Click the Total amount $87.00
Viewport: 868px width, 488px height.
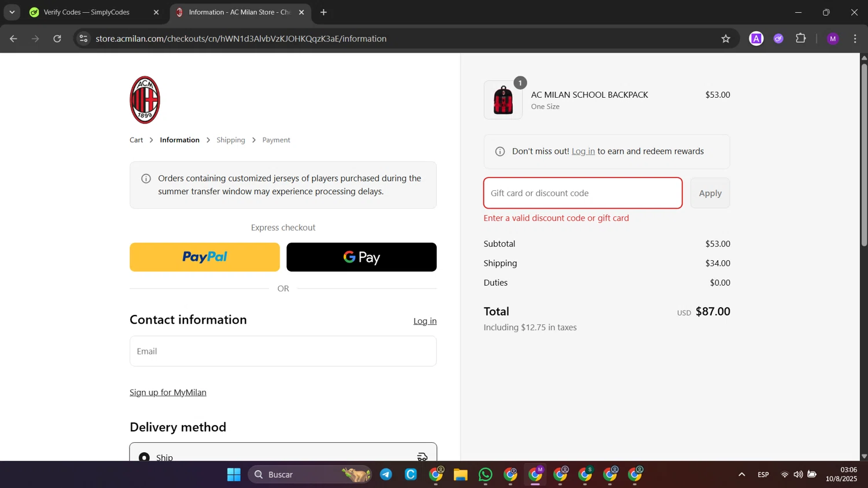pyautogui.click(x=713, y=312)
